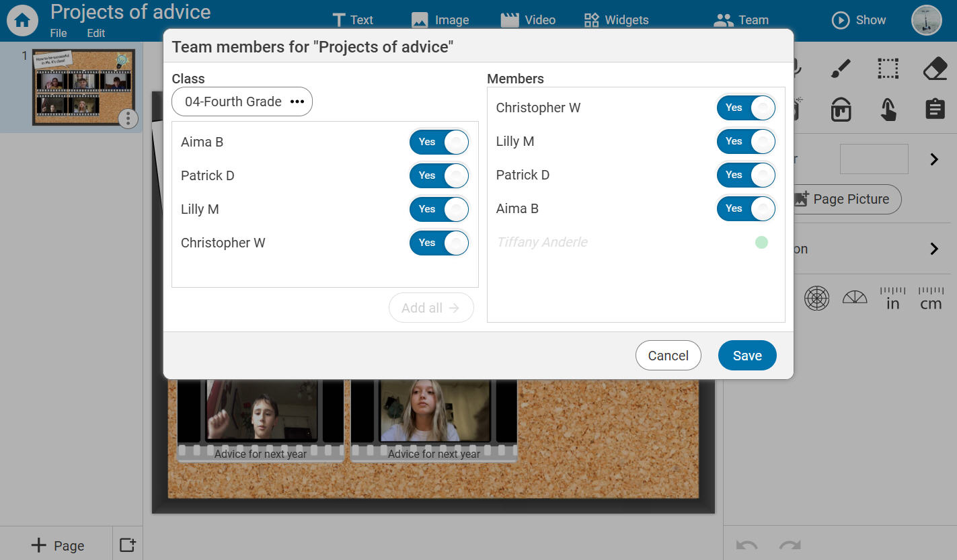Screen dimensions: 957x560
Task: Click the home icon button
Action: pos(22,20)
